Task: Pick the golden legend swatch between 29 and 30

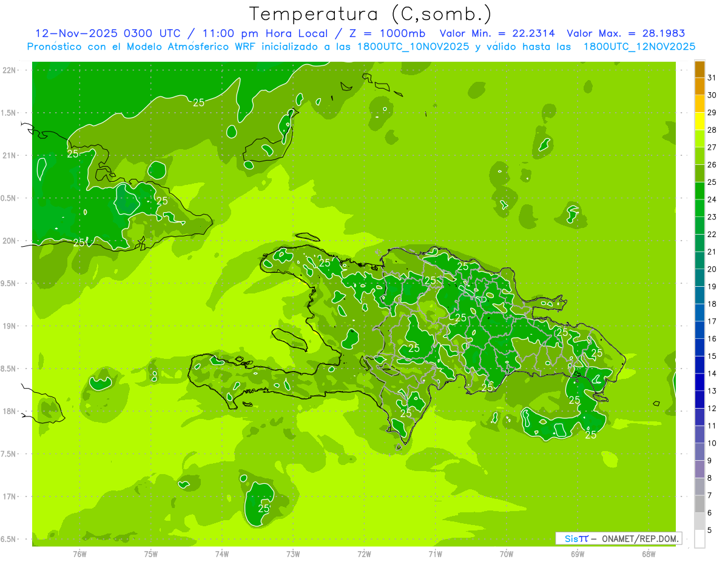Action: coord(699,104)
